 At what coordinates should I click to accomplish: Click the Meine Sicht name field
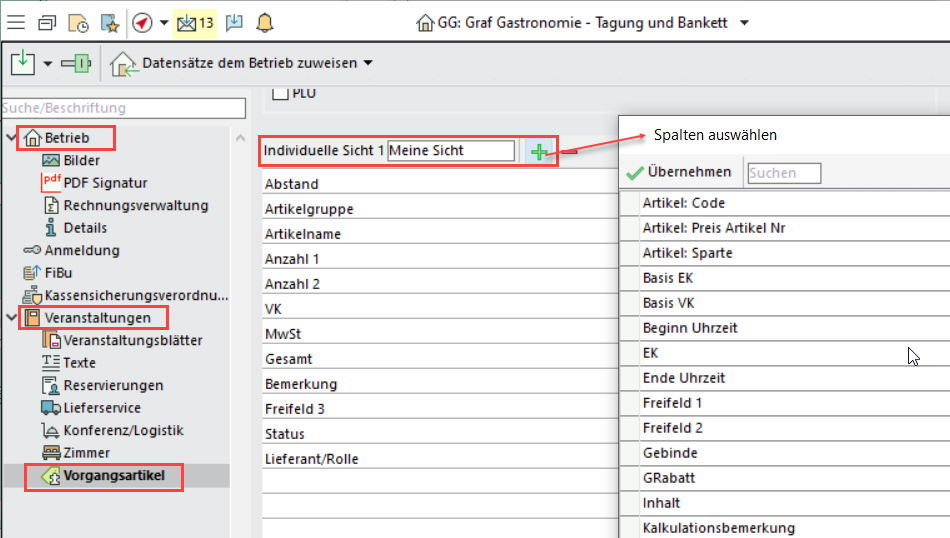pos(450,151)
